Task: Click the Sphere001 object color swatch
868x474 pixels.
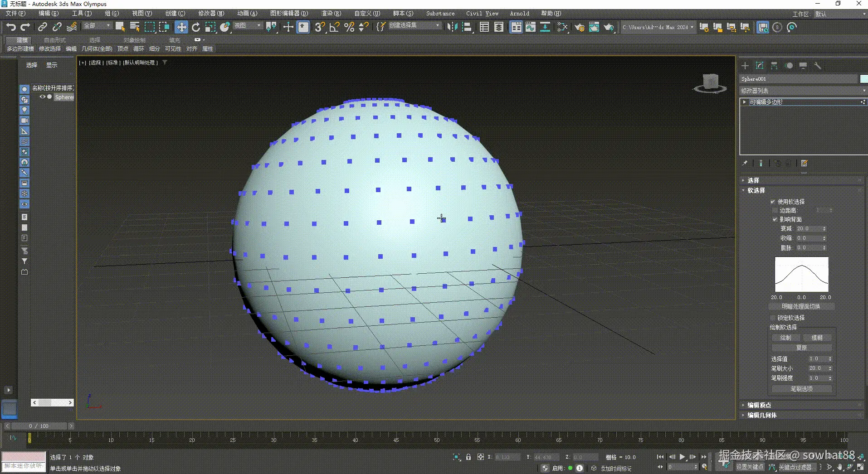Action: pyautogui.click(x=863, y=78)
